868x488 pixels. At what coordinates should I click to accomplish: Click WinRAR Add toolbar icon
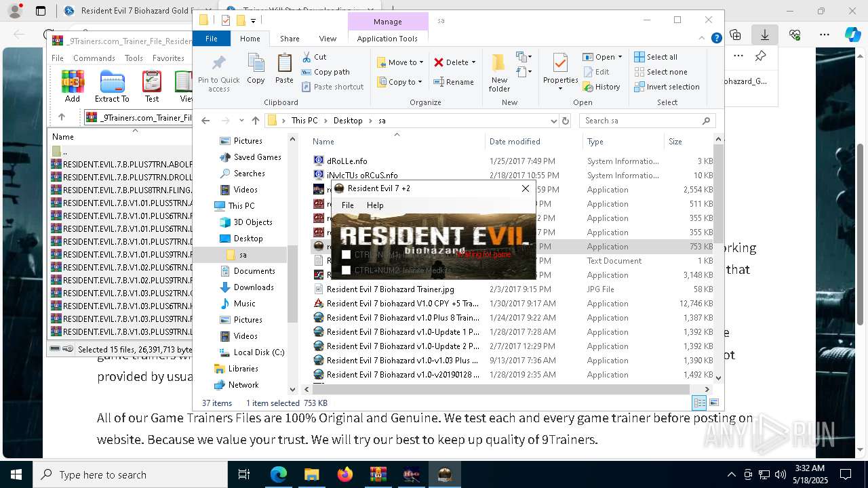(x=73, y=86)
